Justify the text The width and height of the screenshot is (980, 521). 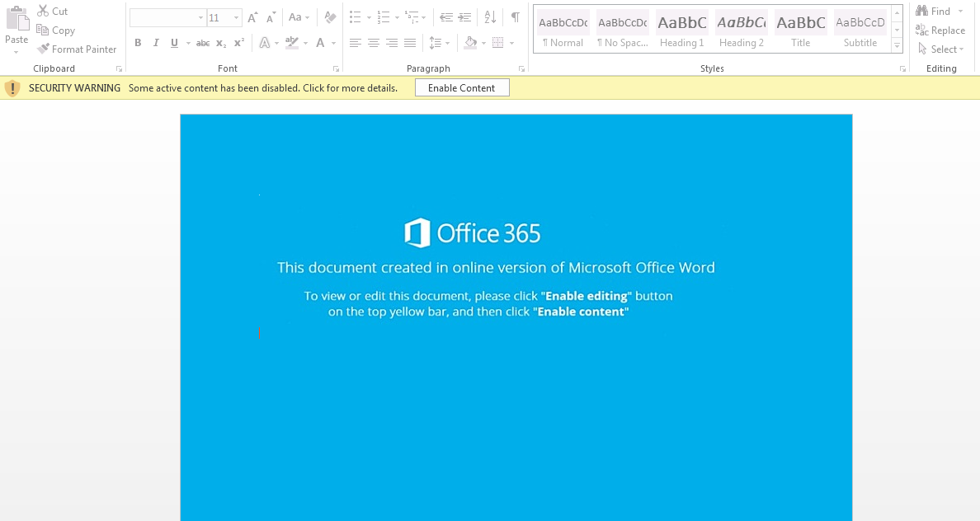point(410,43)
